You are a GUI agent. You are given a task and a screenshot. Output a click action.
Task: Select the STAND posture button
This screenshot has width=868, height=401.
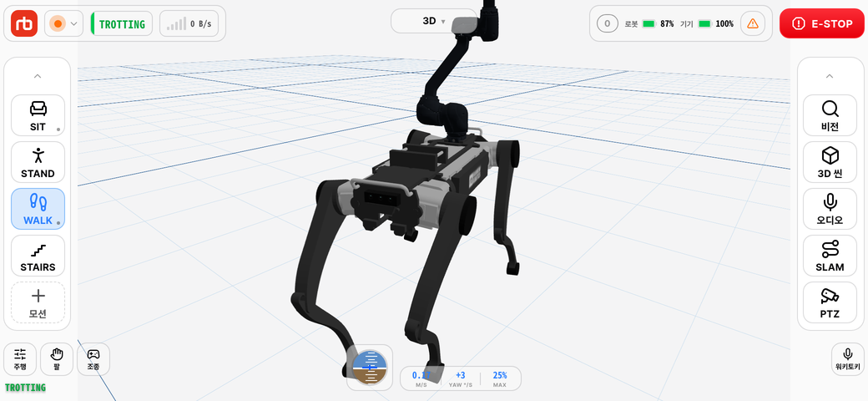click(x=38, y=162)
